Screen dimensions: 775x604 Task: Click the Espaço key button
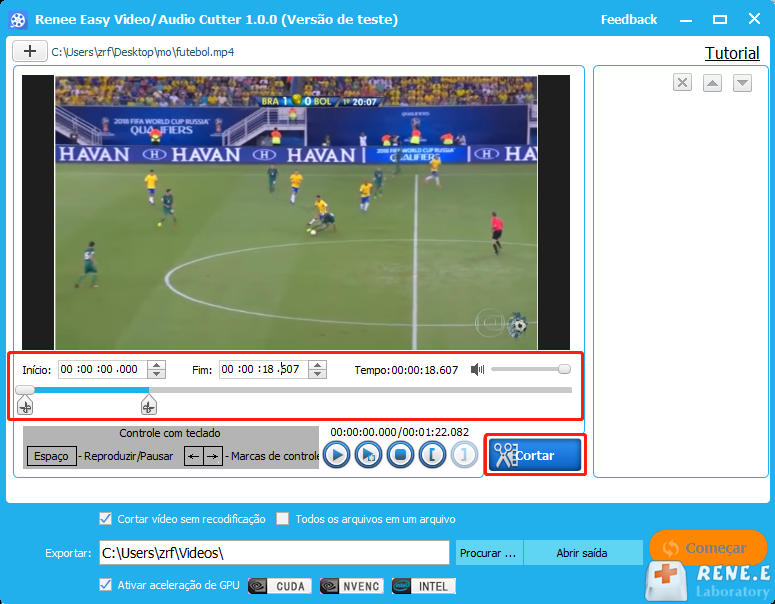point(51,456)
